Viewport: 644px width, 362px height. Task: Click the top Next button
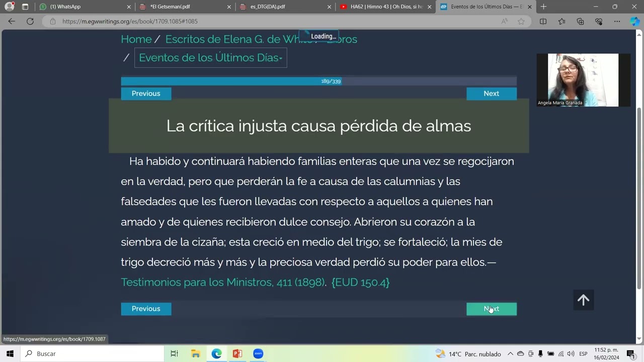(491, 94)
